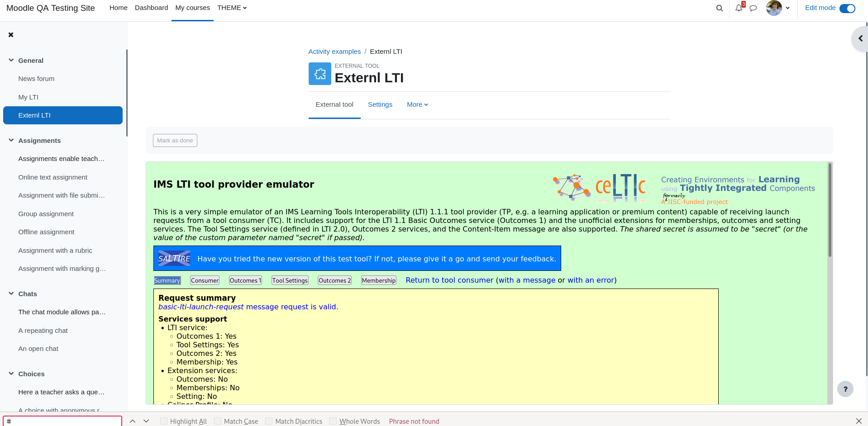The image size is (868, 426).
Task: Go to previous find match
Action: coord(133,421)
